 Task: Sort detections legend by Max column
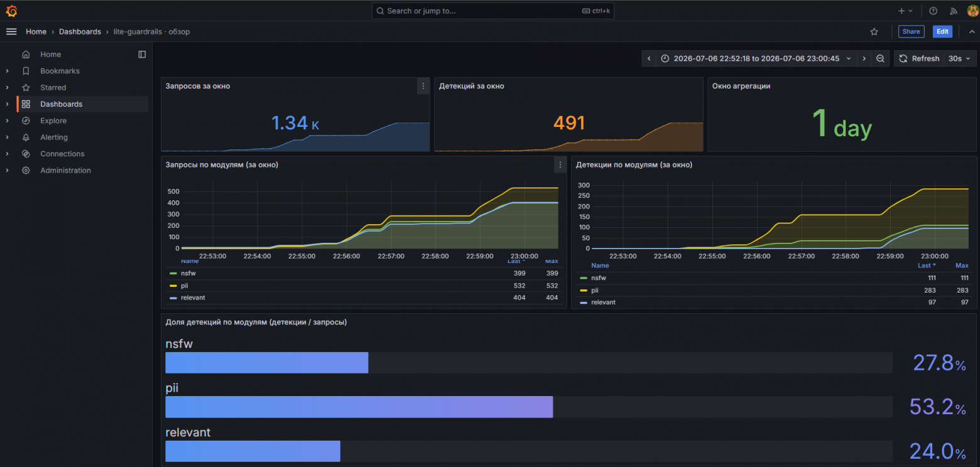(962, 266)
